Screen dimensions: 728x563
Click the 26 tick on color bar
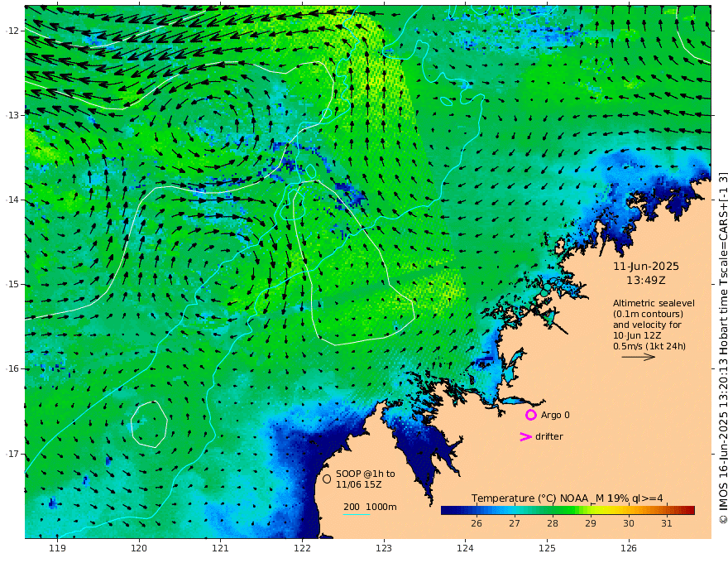coord(476,523)
